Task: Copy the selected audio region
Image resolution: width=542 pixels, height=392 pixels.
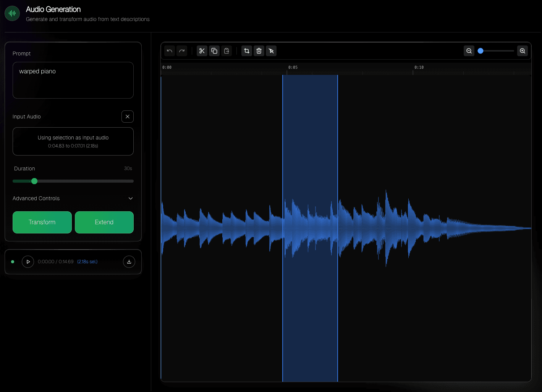Action: (x=214, y=51)
